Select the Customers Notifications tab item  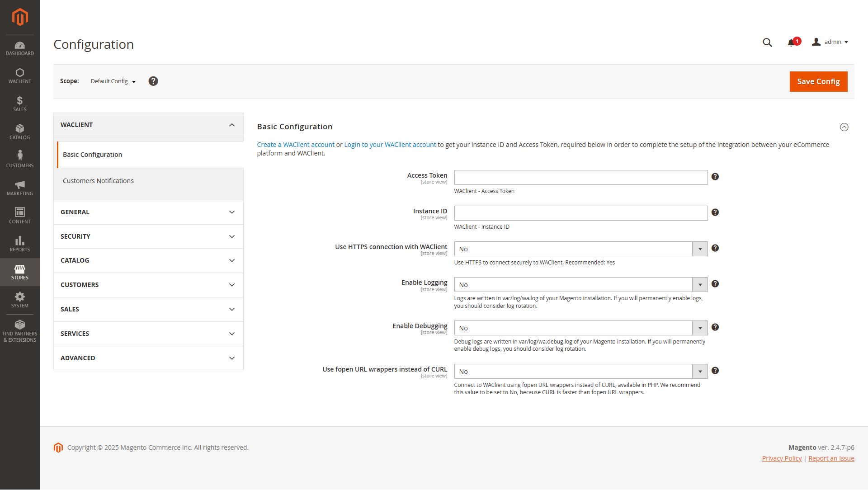[x=98, y=181]
